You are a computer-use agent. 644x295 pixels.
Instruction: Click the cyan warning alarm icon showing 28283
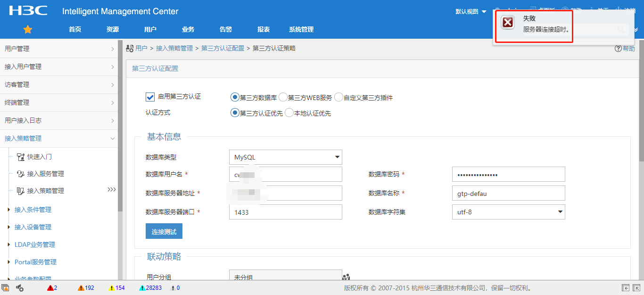142,288
